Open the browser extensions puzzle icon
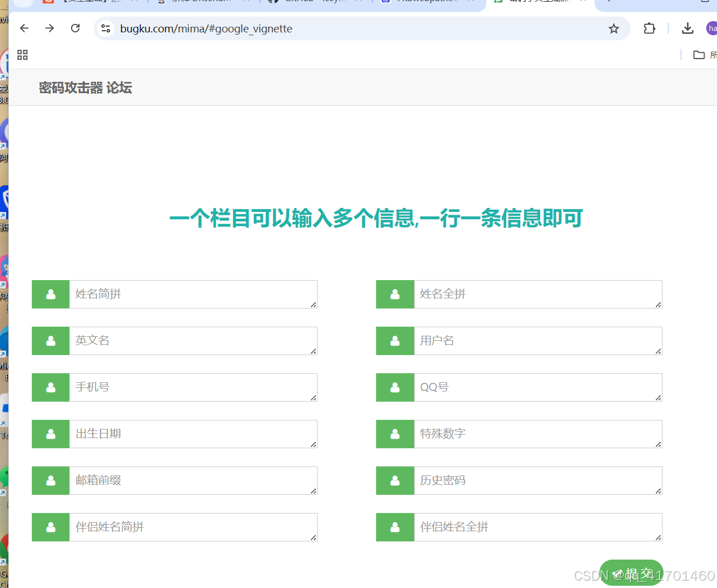 [x=649, y=28]
